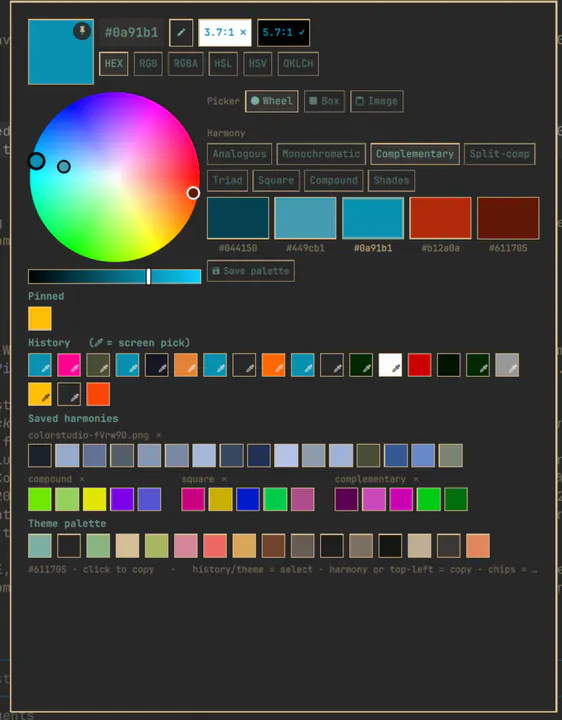
Task: Remove the colorstudio-fVrw9D.png saved harmony
Action: tap(159, 435)
